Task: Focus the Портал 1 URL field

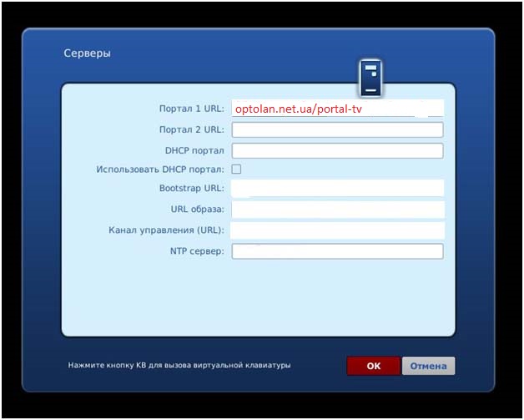Action: click(x=338, y=109)
